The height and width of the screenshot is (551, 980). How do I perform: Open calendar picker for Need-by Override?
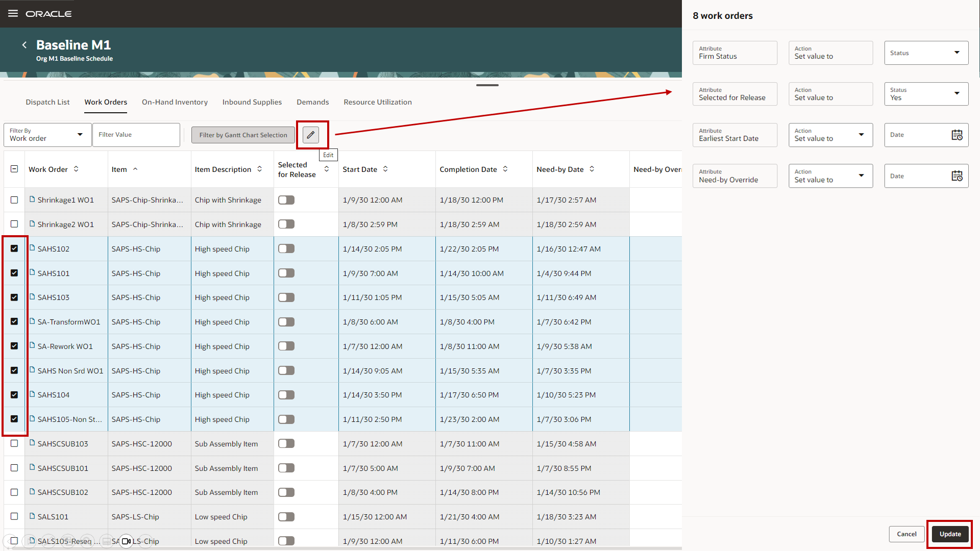[x=957, y=176]
